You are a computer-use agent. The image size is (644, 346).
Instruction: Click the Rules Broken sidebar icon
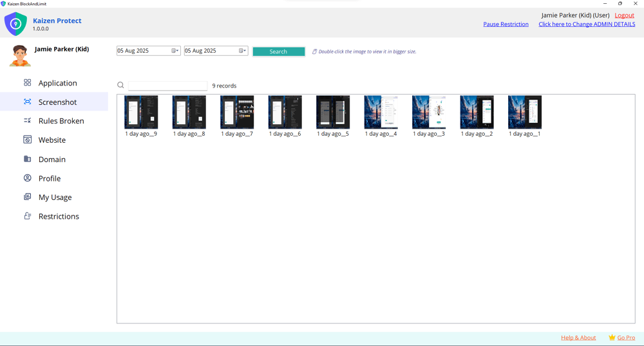click(27, 121)
